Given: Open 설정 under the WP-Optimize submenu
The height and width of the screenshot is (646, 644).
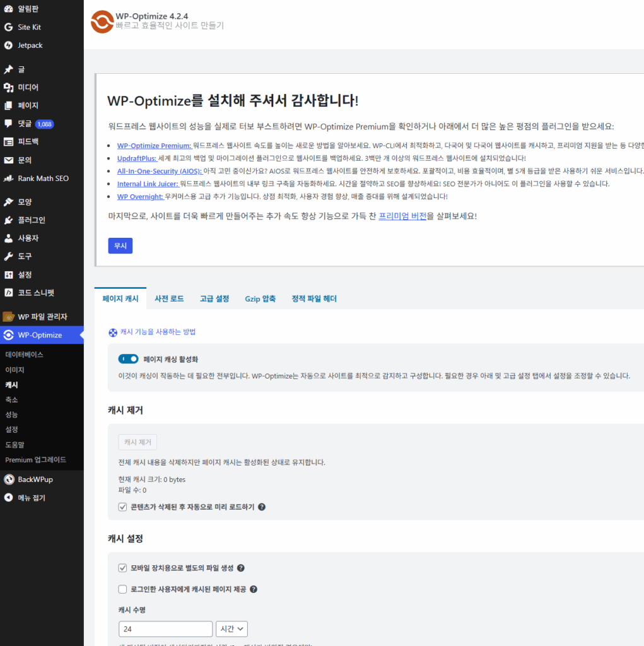Looking at the screenshot, I should tap(11, 430).
